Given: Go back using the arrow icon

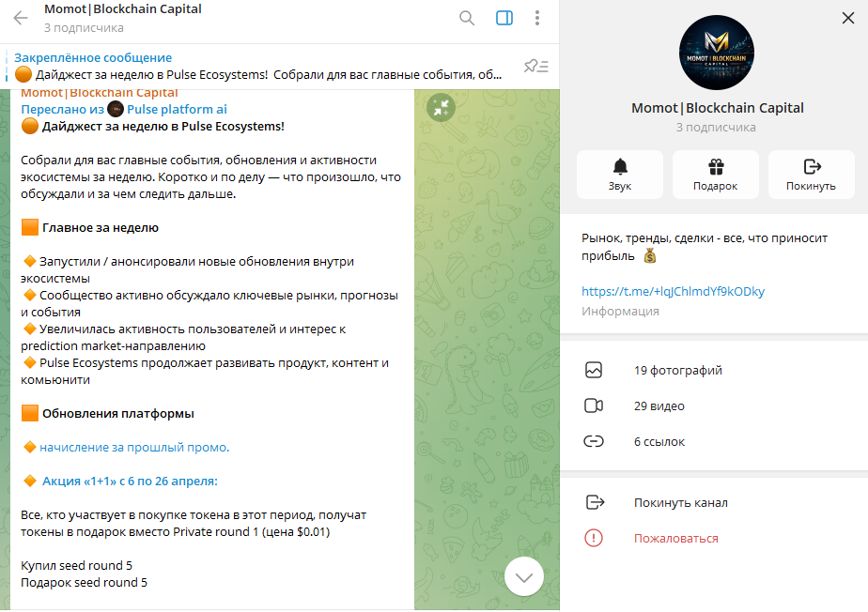Looking at the screenshot, I should (21, 18).
